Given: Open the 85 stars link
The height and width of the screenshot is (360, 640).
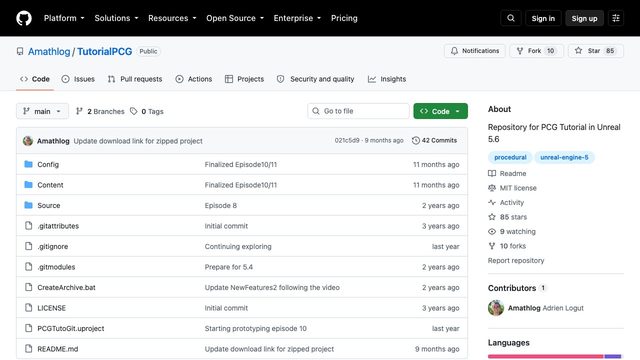Looking at the screenshot, I should (513, 217).
